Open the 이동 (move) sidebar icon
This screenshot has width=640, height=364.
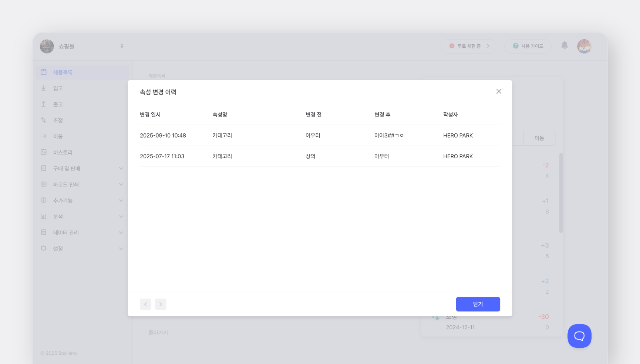[x=44, y=136]
